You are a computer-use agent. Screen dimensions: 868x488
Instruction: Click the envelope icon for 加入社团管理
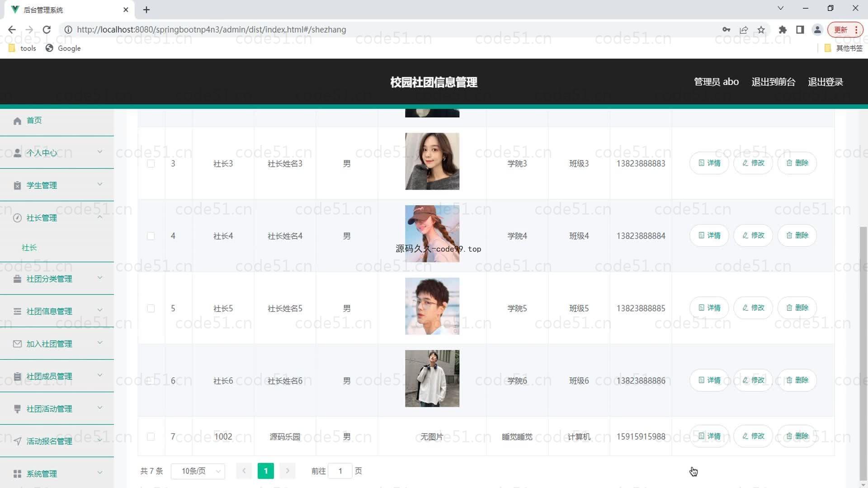point(17,344)
